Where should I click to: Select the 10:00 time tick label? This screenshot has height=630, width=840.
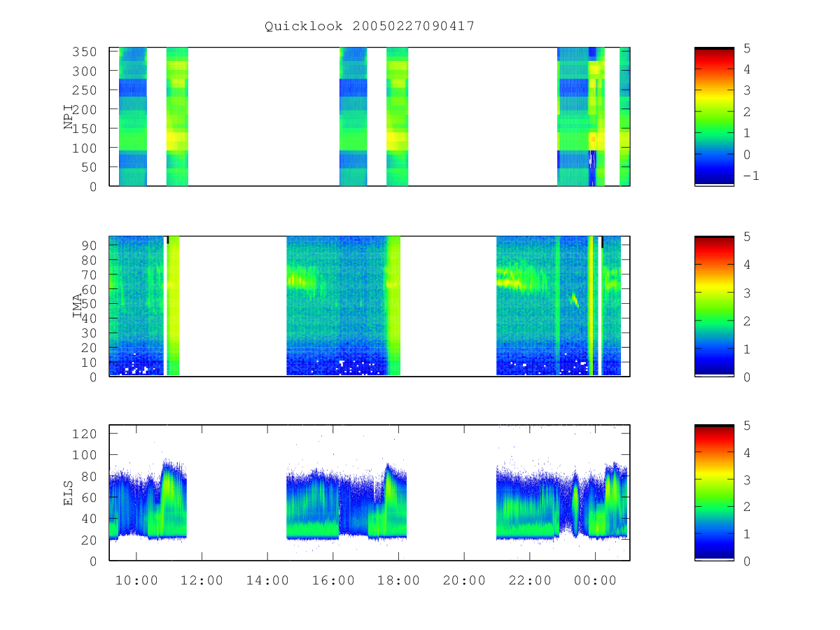pos(136,580)
